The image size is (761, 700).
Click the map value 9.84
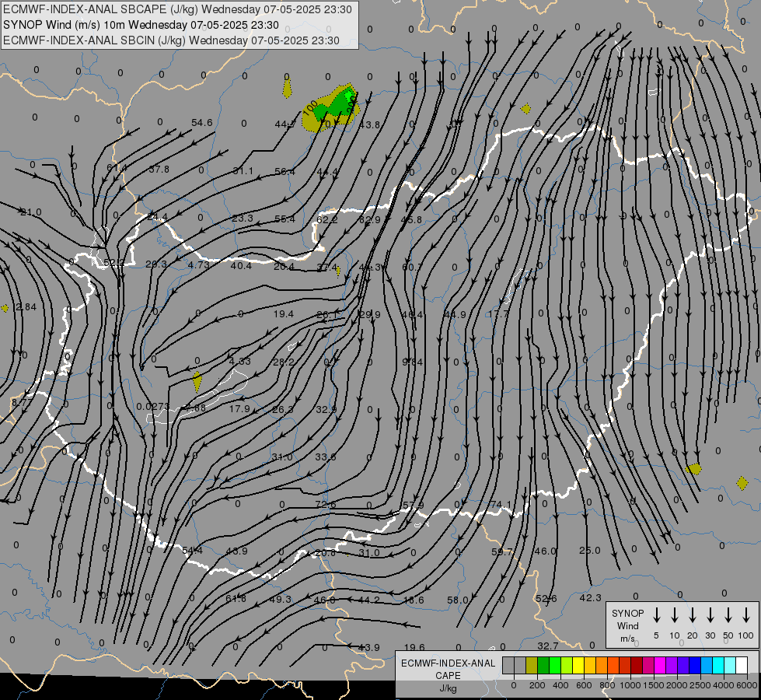[x=413, y=362]
